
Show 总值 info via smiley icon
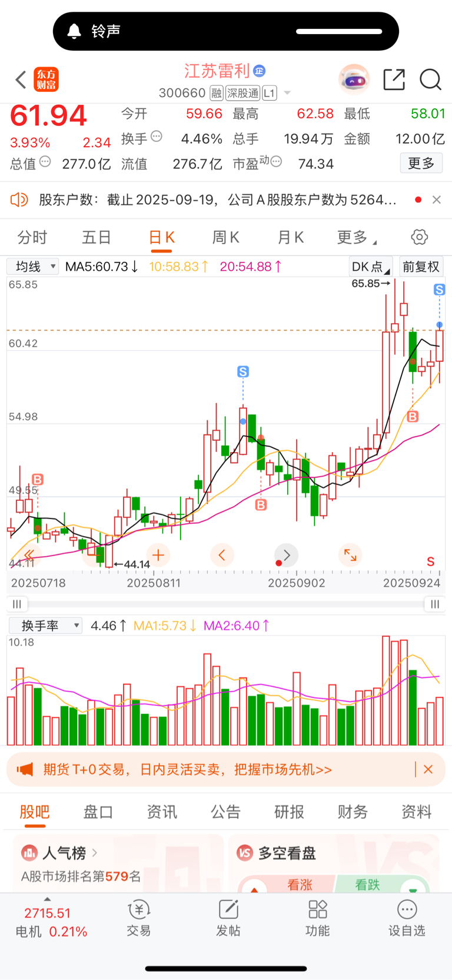pyautogui.click(x=45, y=162)
